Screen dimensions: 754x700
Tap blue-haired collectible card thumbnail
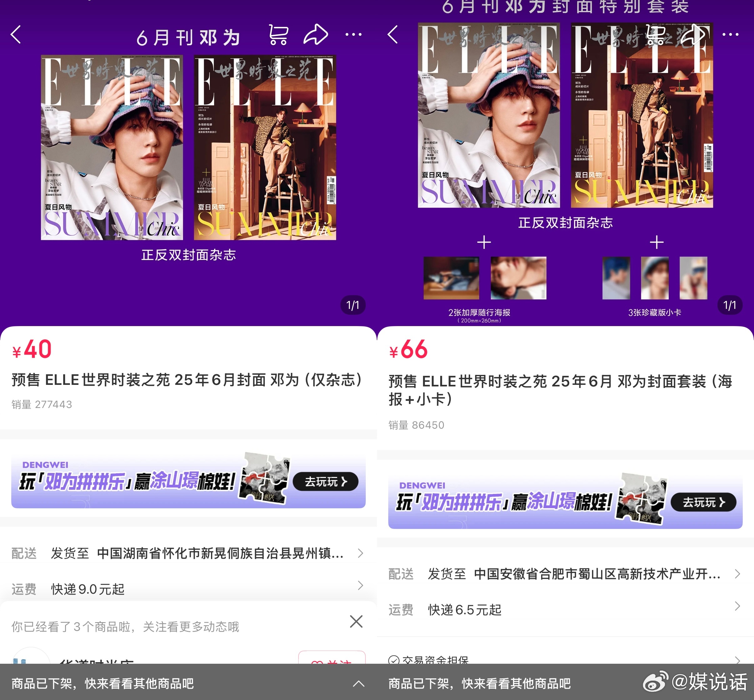(x=616, y=278)
